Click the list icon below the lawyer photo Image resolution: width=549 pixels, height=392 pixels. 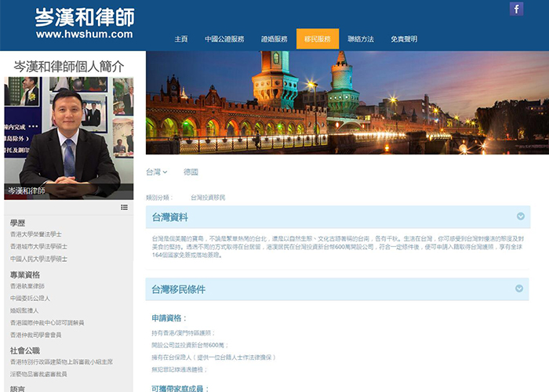(124, 207)
